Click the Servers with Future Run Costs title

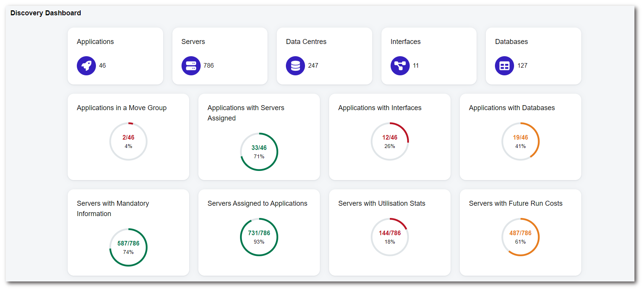(516, 203)
